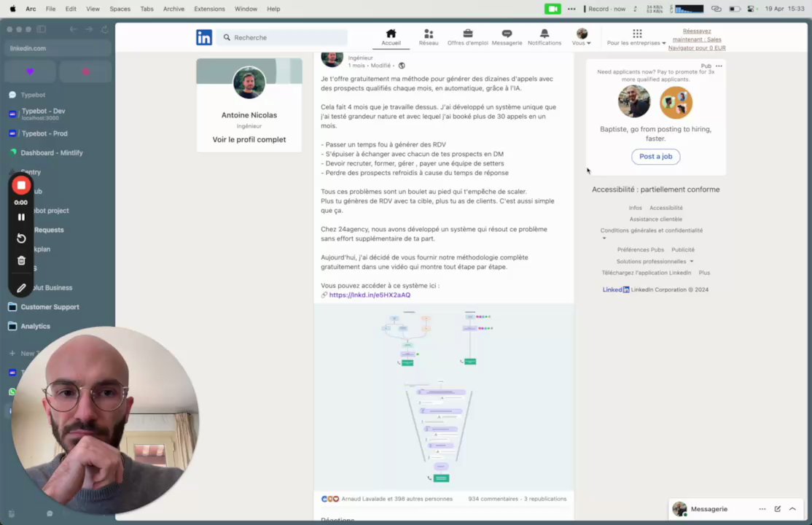Click the green camera indicator in the menu bar
Image resolution: width=812 pixels, height=525 pixels.
(x=553, y=9)
